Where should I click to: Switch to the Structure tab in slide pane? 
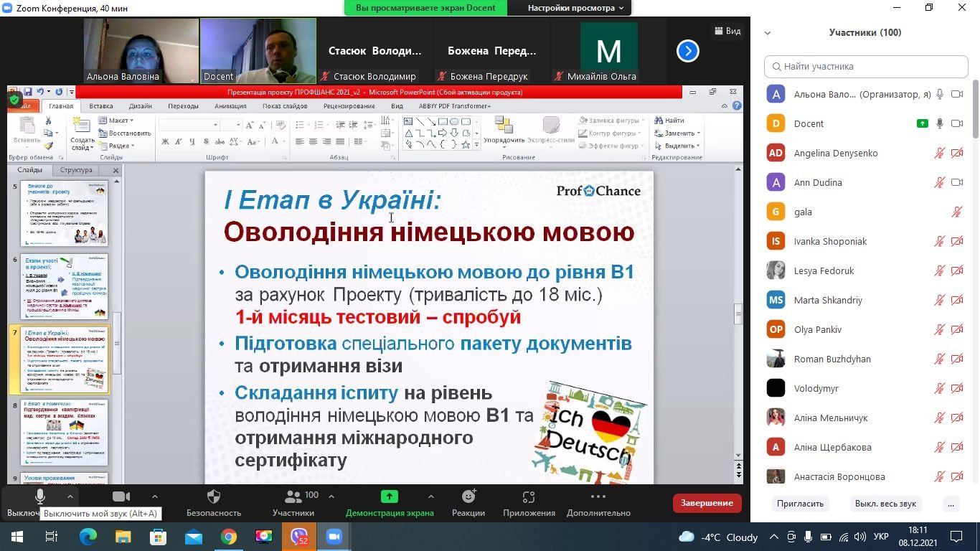tap(76, 170)
